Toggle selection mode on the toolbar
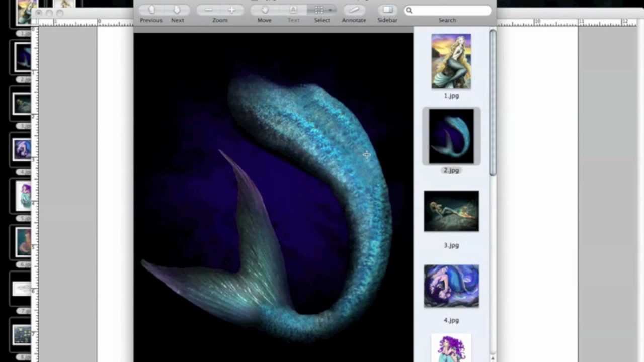Screen dimensions: 644x362 318,10
